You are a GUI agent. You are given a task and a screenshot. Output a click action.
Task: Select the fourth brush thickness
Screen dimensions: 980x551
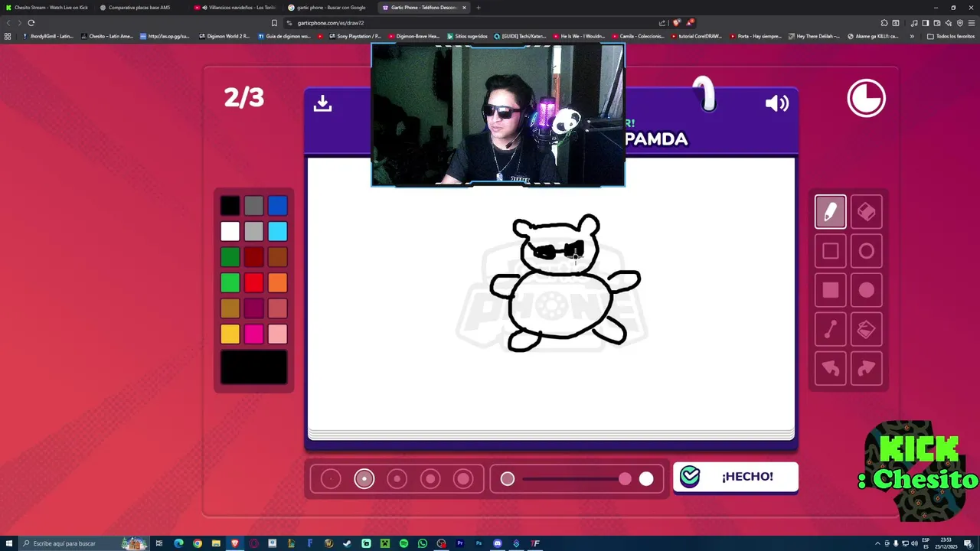click(430, 479)
